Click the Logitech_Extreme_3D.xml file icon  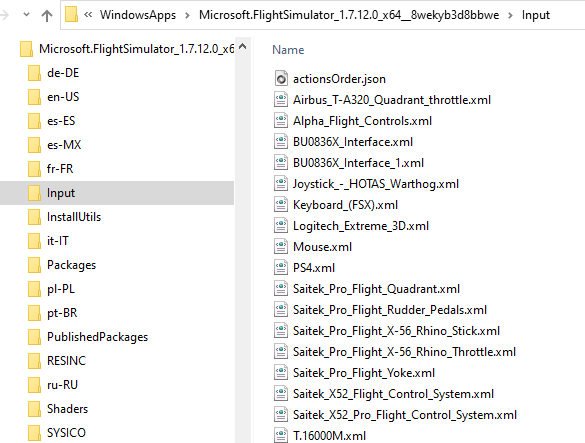click(281, 225)
